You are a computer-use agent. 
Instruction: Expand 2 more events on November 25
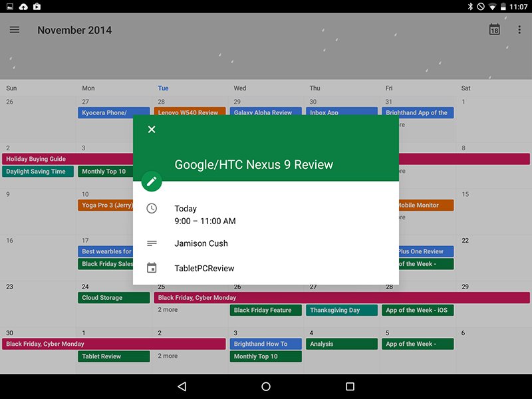point(168,310)
